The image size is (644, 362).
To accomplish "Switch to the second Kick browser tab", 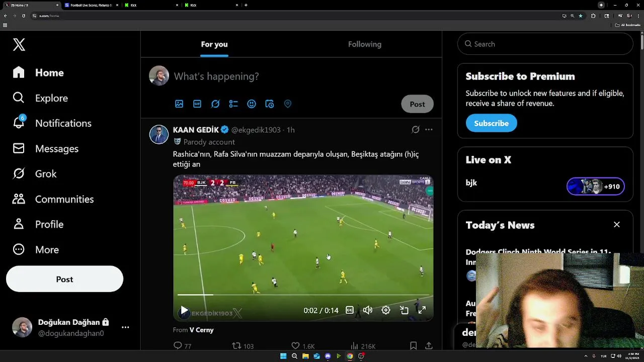I will point(210,5).
